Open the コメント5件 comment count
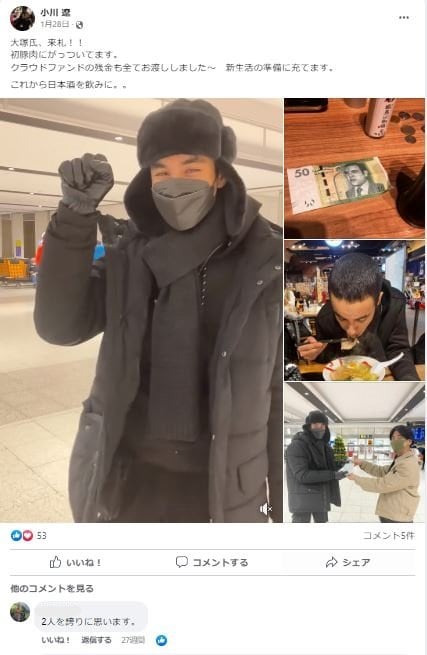 389,536
